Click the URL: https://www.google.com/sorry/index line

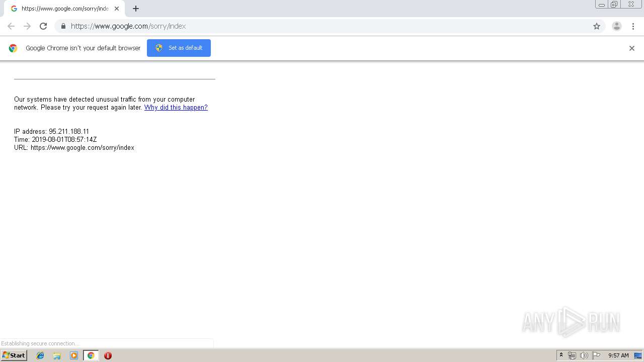(x=74, y=148)
